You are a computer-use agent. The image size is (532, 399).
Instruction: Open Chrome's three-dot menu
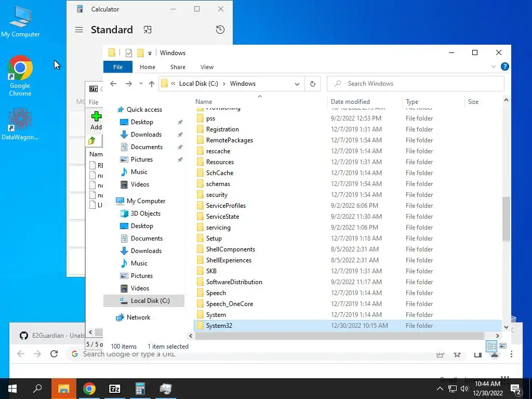tap(511, 354)
